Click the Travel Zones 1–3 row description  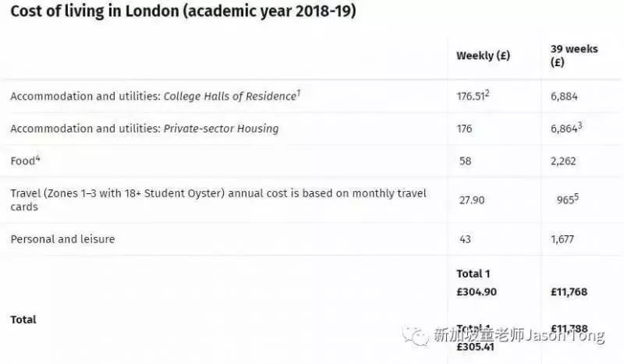pyautogui.click(x=218, y=200)
